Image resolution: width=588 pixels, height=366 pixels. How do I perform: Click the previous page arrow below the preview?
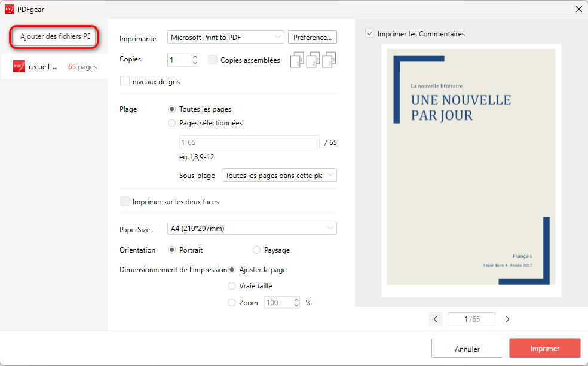pos(436,319)
